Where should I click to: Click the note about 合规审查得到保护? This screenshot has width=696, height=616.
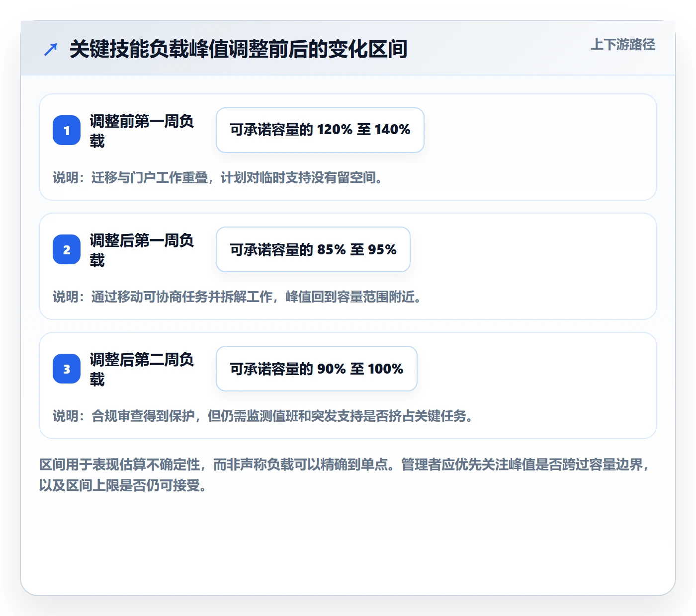point(263,416)
